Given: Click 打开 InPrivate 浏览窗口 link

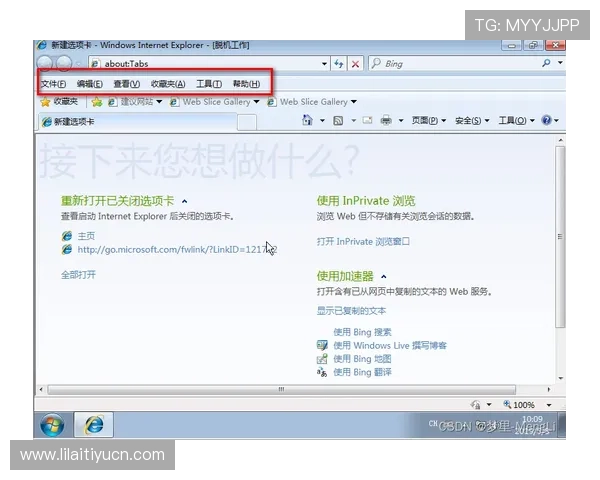Looking at the screenshot, I should pyautogui.click(x=363, y=242).
